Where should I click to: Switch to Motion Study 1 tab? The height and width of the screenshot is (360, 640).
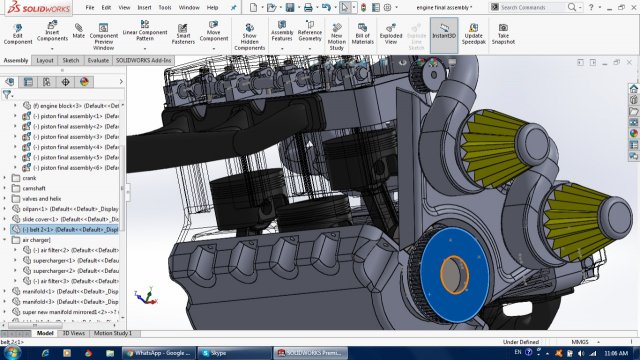coord(113,333)
